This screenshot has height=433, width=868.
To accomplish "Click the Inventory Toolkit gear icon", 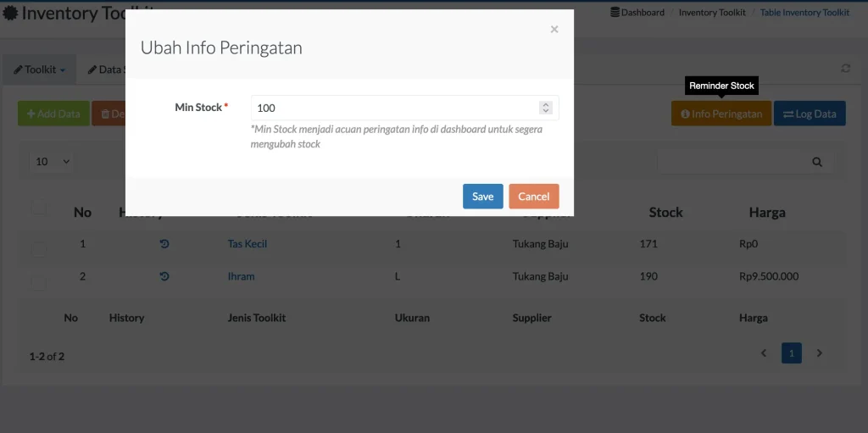I will [x=10, y=14].
